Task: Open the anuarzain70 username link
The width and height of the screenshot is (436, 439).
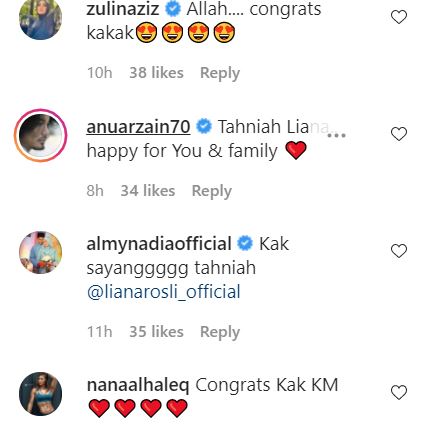Action: pos(138,127)
